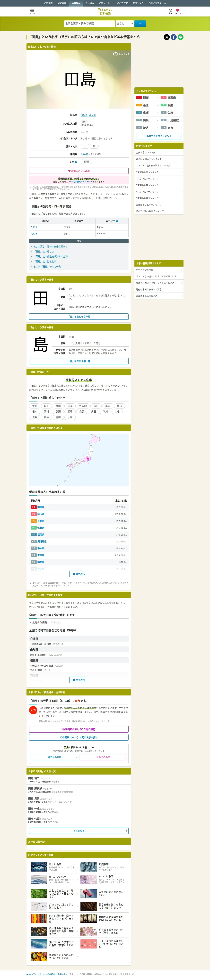Expand 1文字の名字ランキング row
The height and width of the screenshot is (980, 210).
[x=159, y=172]
